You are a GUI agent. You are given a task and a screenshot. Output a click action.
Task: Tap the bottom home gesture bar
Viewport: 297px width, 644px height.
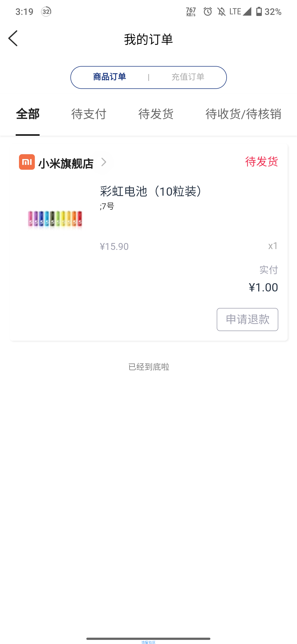tap(148, 638)
